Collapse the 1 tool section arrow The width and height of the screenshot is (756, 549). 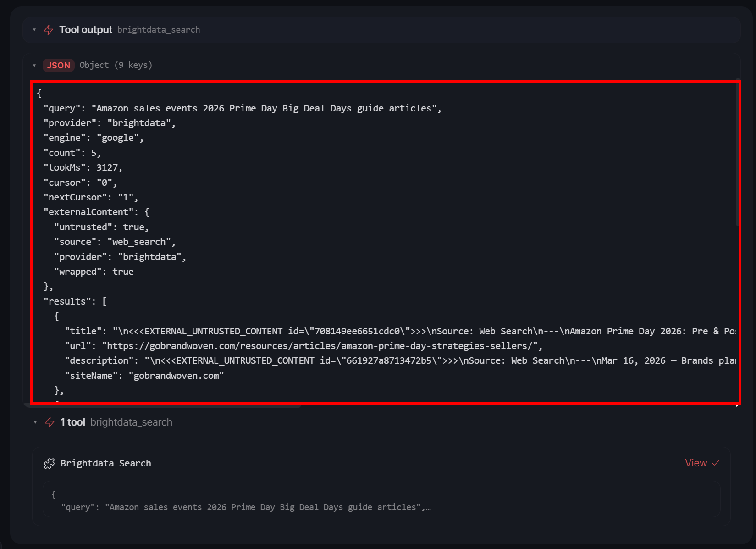(x=35, y=422)
